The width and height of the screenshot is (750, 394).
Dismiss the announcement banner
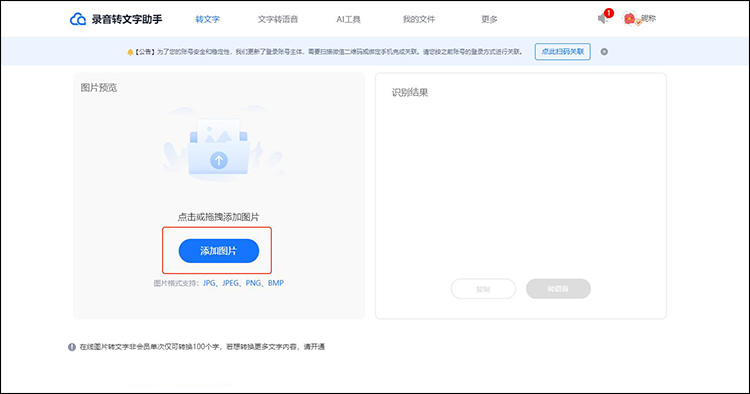[x=604, y=52]
